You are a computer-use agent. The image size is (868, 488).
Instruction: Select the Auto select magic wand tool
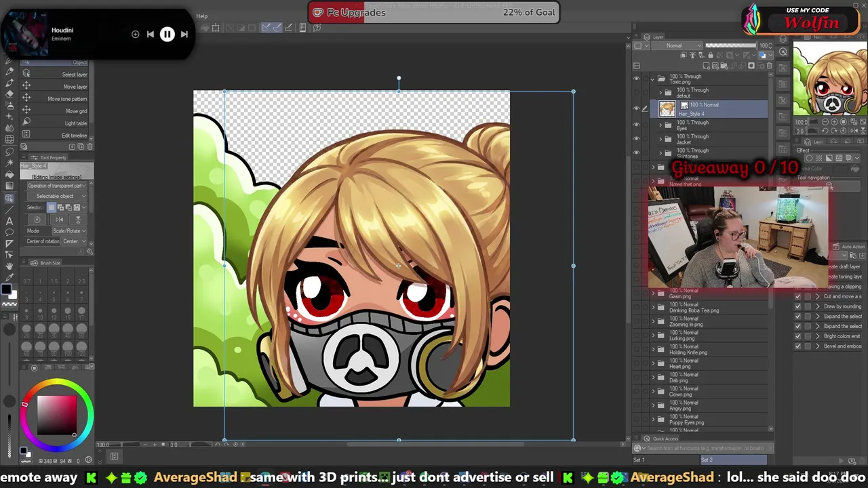click(x=9, y=163)
